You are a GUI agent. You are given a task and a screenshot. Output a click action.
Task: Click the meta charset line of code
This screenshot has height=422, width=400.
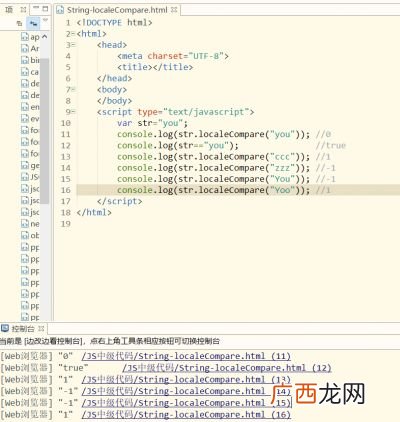[173, 56]
